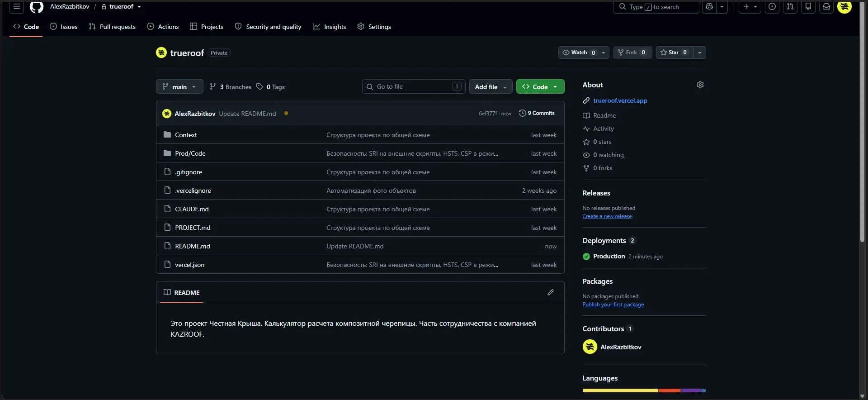Open the notifications inbox icon
This screenshot has height=400, width=868.
(826, 6)
